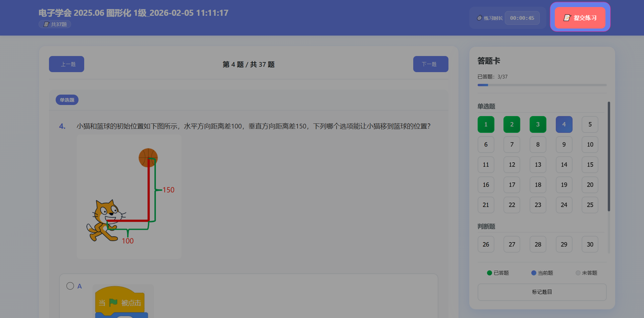644x318 pixels.
Task: Jump to question 1 in answer card
Action: pyautogui.click(x=486, y=124)
